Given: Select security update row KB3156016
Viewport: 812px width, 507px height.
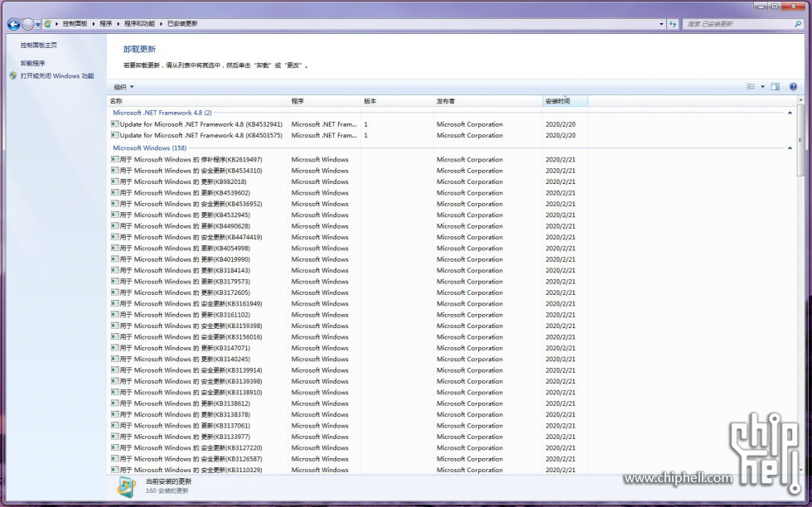Looking at the screenshot, I should point(349,337).
